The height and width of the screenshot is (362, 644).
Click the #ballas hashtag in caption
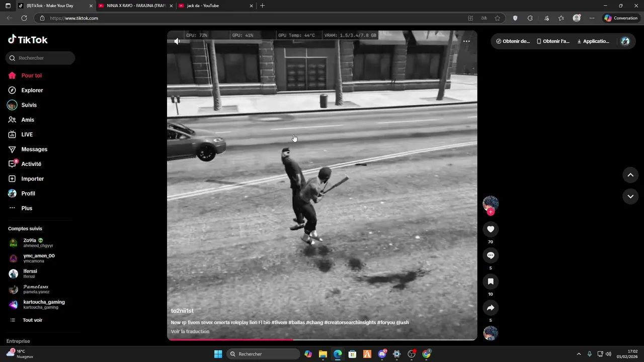(x=296, y=322)
